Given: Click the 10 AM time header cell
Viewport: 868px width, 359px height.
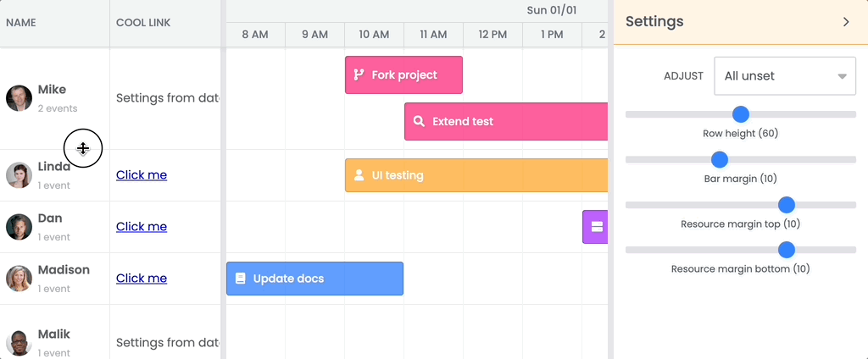Looking at the screenshot, I should [x=374, y=35].
